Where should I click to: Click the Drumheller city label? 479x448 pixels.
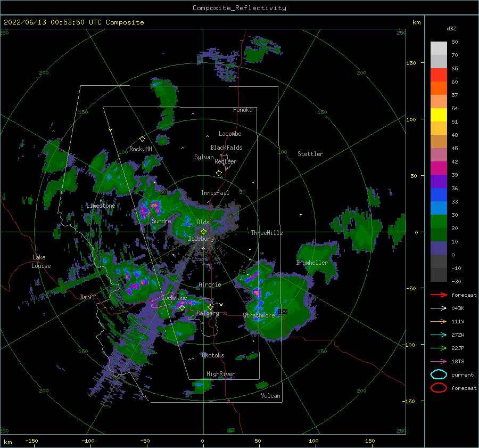(312, 263)
